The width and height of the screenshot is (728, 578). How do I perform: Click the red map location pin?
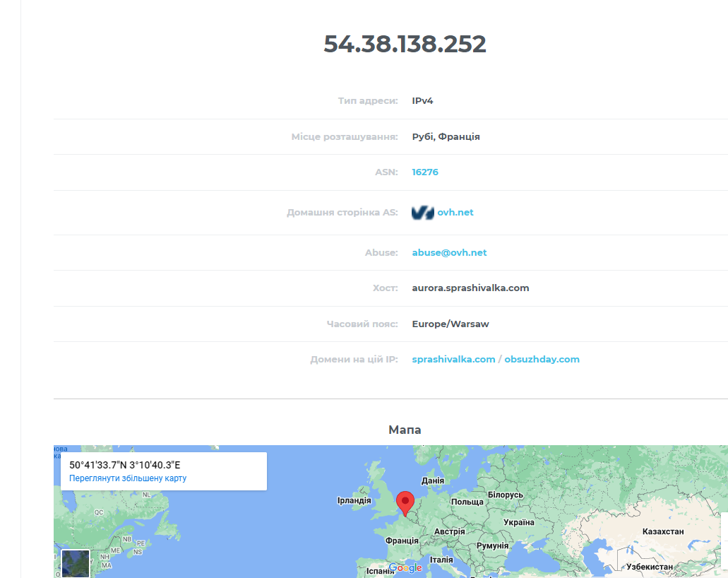405,504
